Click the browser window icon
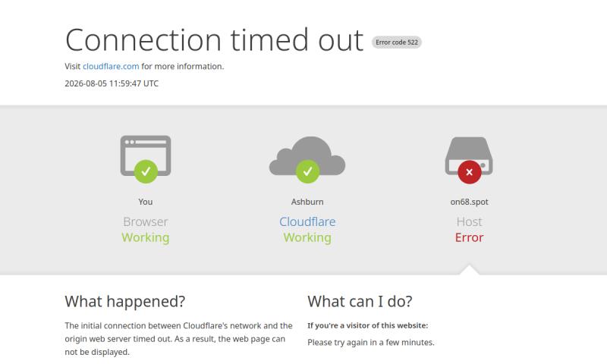 tap(146, 155)
